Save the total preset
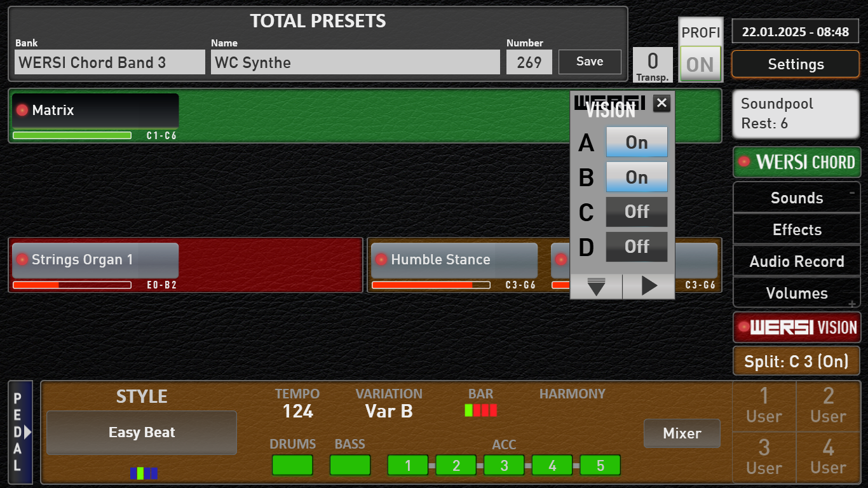Image resolution: width=868 pixels, height=488 pixels. [590, 62]
